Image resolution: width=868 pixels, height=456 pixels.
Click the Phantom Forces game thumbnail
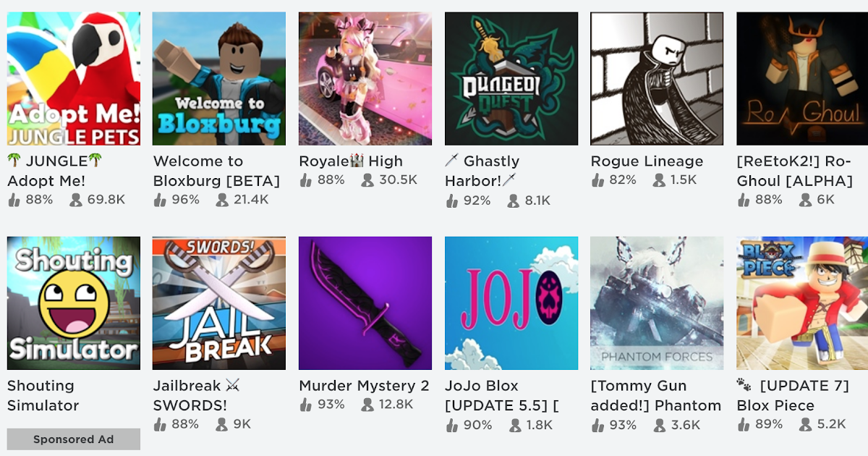coord(657,303)
